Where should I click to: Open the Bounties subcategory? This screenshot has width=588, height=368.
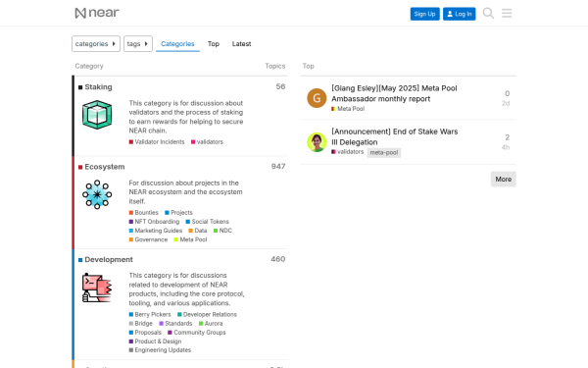[x=144, y=213]
